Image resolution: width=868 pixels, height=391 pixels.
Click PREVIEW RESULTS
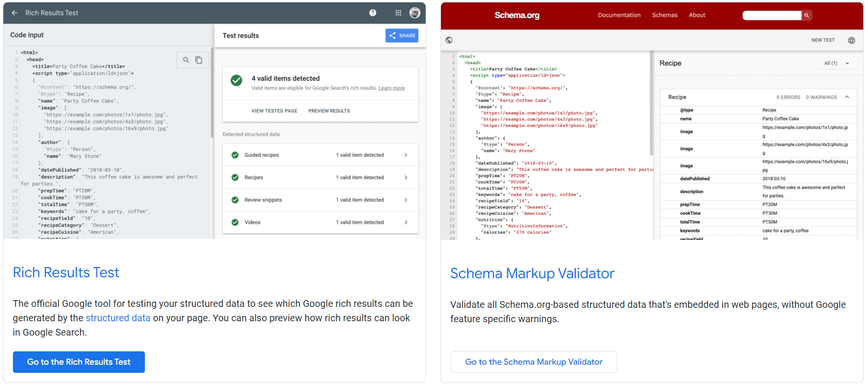[329, 111]
